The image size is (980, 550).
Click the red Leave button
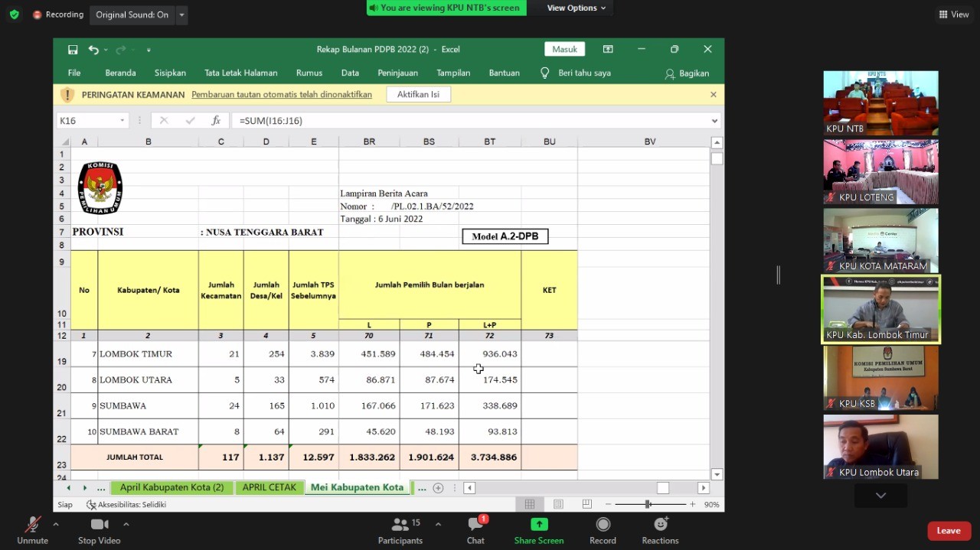pyautogui.click(x=949, y=531)
